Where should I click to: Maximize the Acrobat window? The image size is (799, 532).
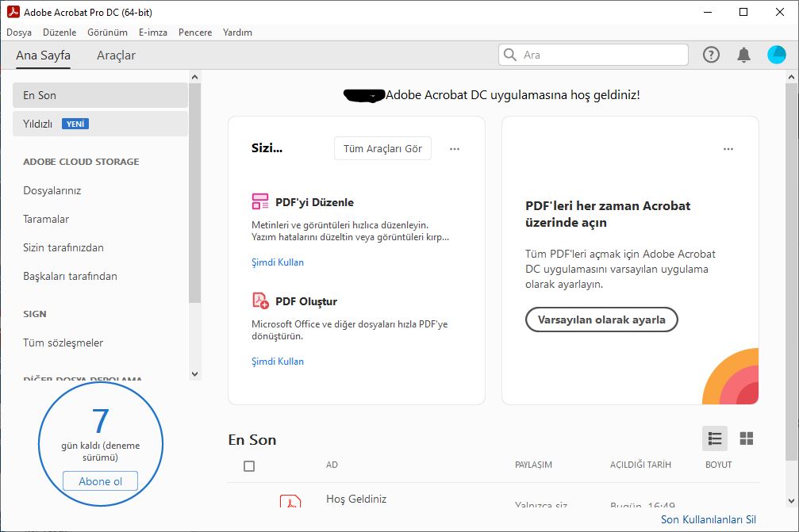point(743,12)
